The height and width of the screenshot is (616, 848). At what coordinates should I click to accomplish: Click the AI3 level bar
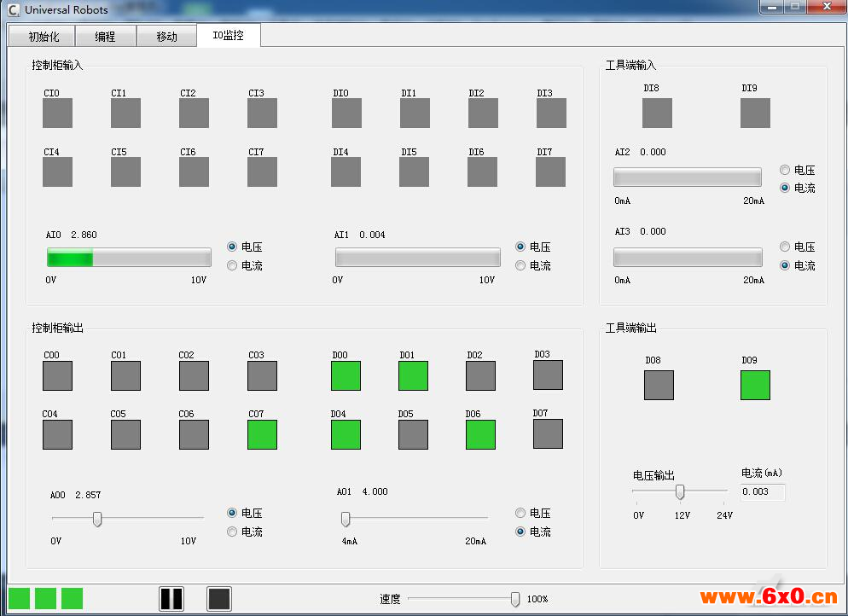click(x=688, y=258)
